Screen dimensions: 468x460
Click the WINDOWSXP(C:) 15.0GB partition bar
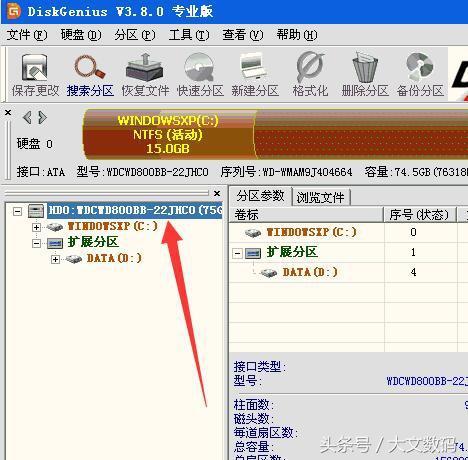point(168,134)
